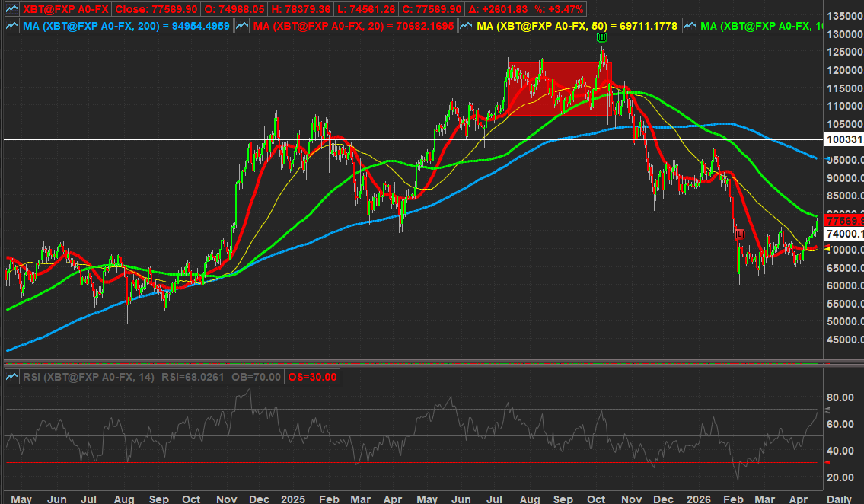The image size is (864, 504).
Task: Click the 50-period MA indicator icon
Action: tap(466, 25)
